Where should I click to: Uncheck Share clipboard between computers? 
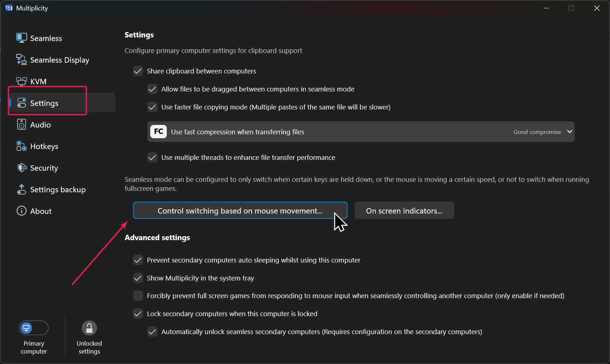pos(138,71)
